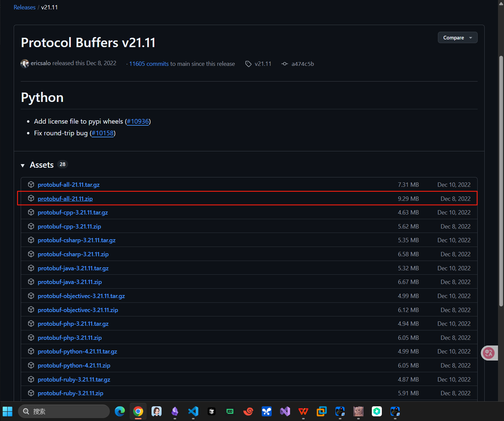The width and height of the screenshot is (504, 421).
Task: Download protobuf-cpp-3.21.11.zip
Action: click(x=69, y=227)
